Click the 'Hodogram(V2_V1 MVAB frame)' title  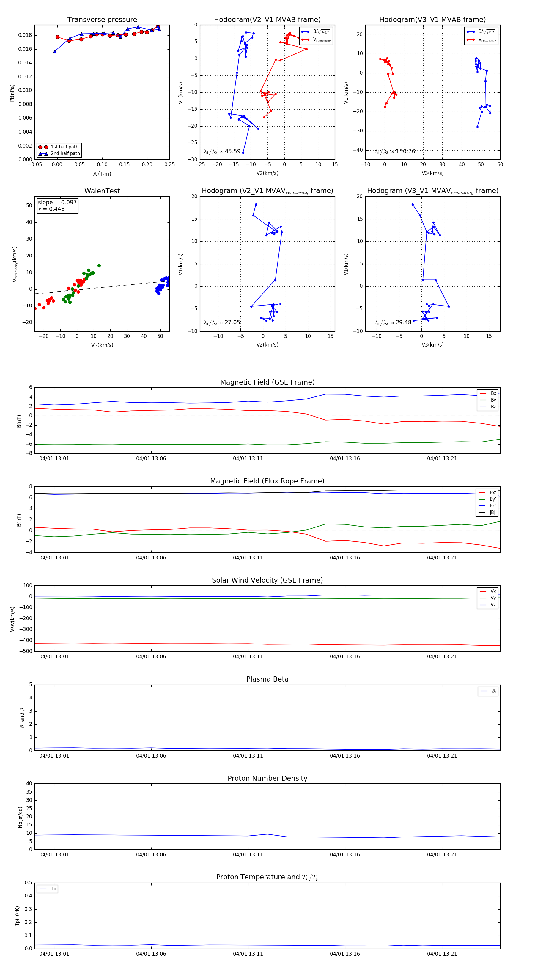pos(267,20)
